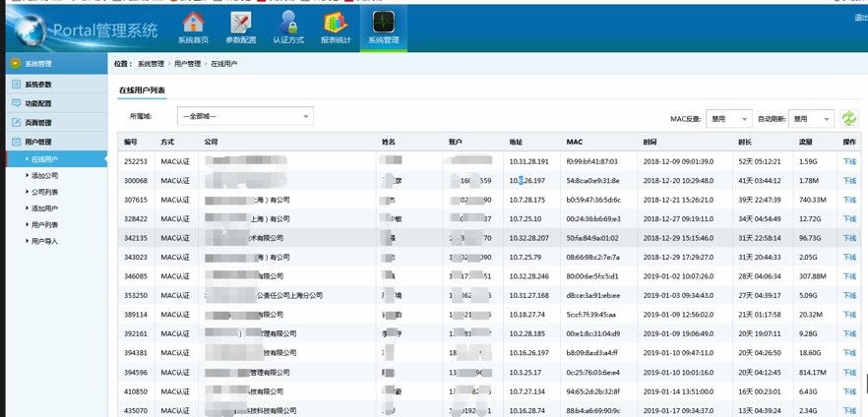Open the 报表统计 report statistics icon
This screenshot has width=868, height=417.
click(x=336, y=27)
